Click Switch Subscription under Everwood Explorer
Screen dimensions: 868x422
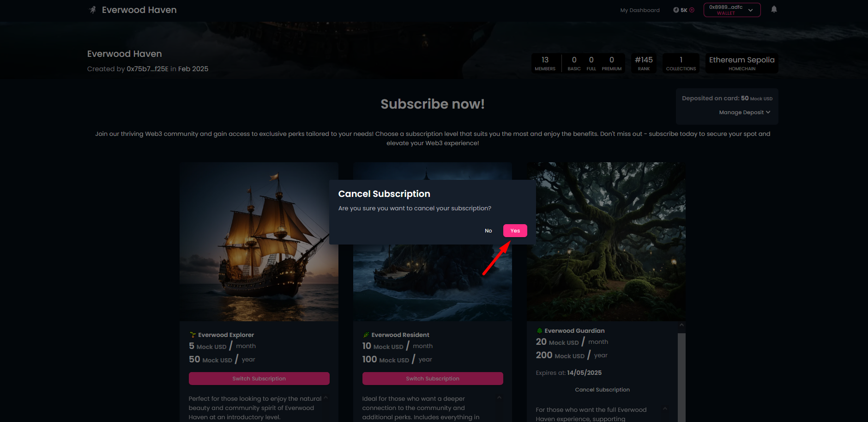[x=259, y=379]
